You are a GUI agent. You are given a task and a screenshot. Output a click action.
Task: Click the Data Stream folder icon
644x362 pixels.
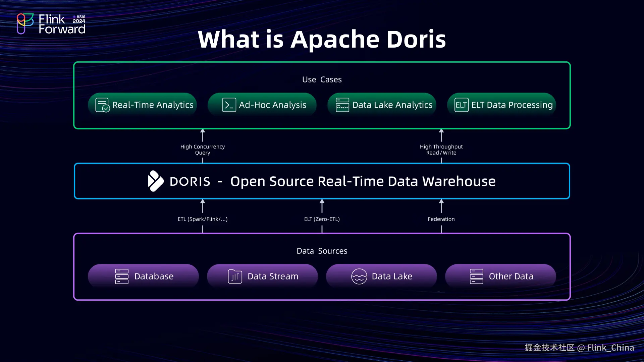pyautogui.click(x=235, y=277)
